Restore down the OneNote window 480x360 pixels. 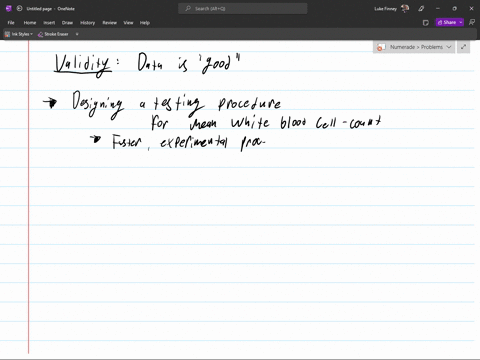455,9
